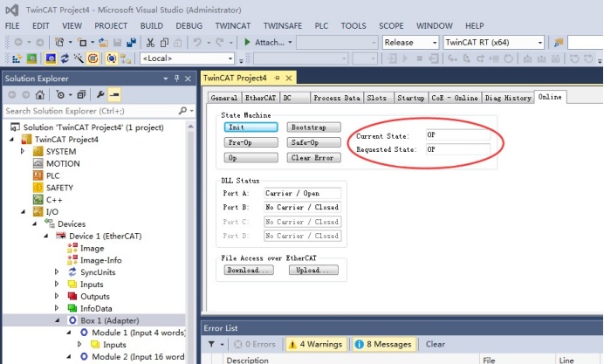Click the Show Online Data icon
This screenshot has height=364, width=604.
click(x=112, y=58)
